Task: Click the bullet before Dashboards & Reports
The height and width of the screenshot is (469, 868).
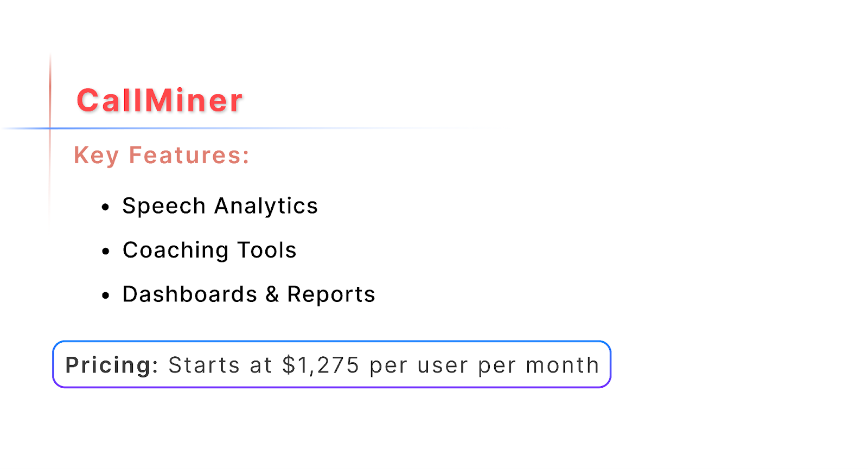Action: (x=105, y=295)
